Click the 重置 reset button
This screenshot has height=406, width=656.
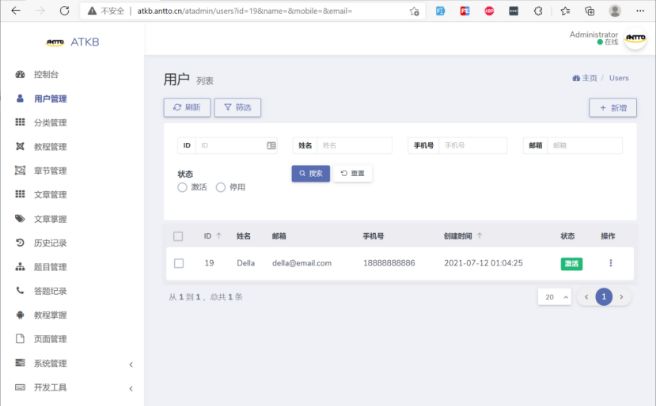[353, 173]
